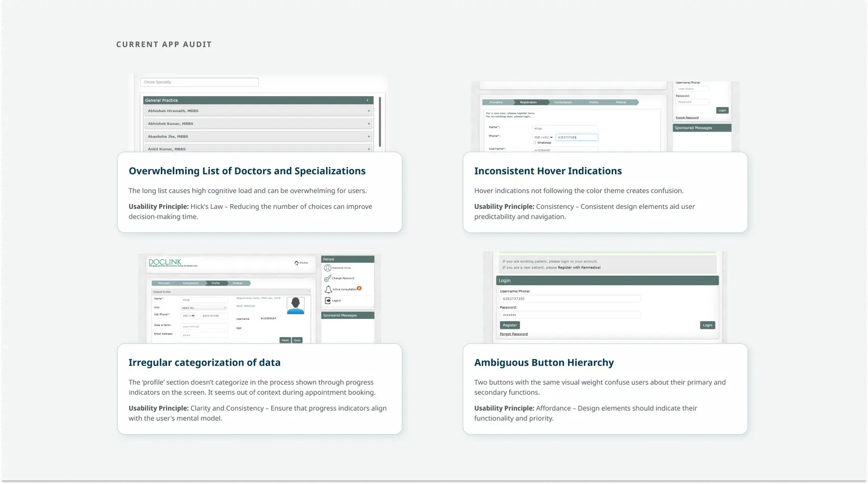Click Login button beside the Register button
The height and width of the screenshot is (484, 868).
pos(707,325)
